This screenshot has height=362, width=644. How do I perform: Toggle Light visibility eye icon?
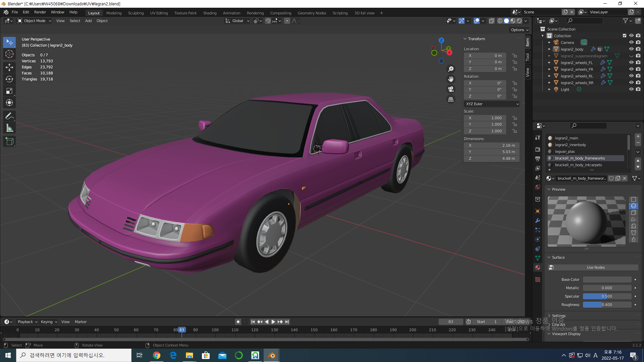tap(631, 89)
